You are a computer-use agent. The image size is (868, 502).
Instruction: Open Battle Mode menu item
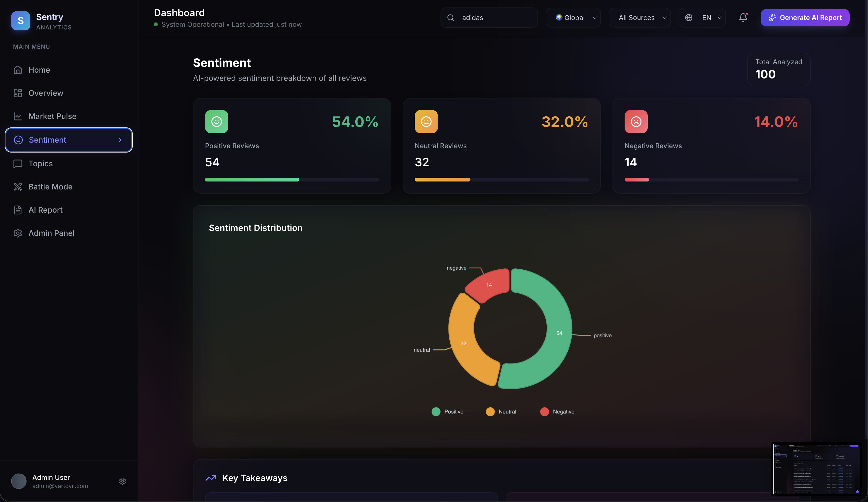(50, 187)
